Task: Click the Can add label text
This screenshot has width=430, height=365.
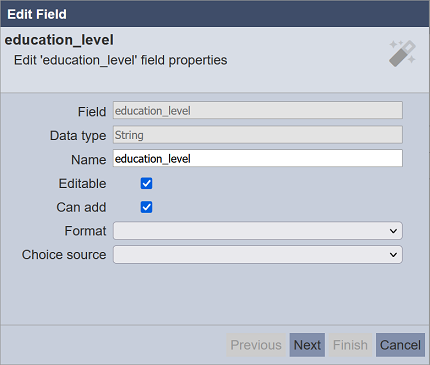Action: [x=81, y=207]
